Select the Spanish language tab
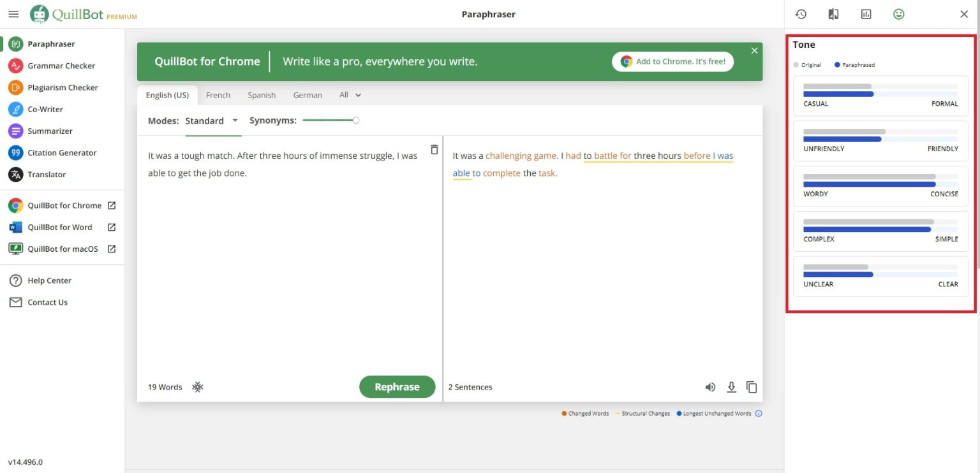 point(262,95)
